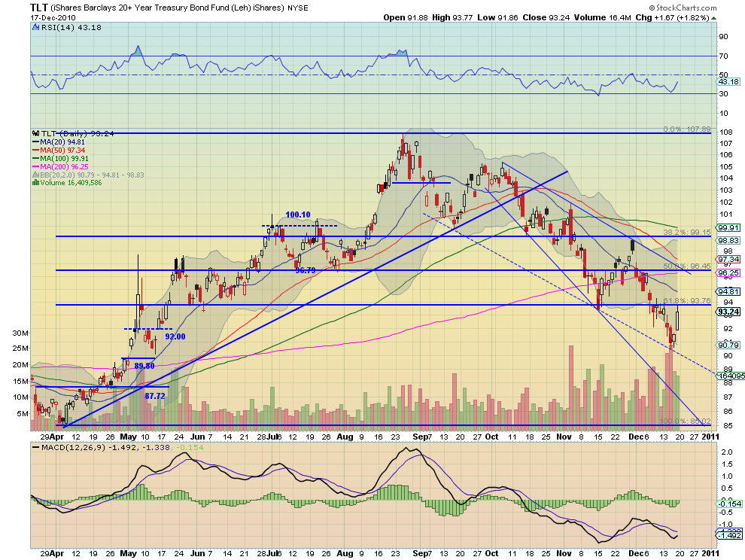Click the 0.0%: 107.89 Fibonacci label
Viewport: 745px width, 560px height.
[687, 129]
